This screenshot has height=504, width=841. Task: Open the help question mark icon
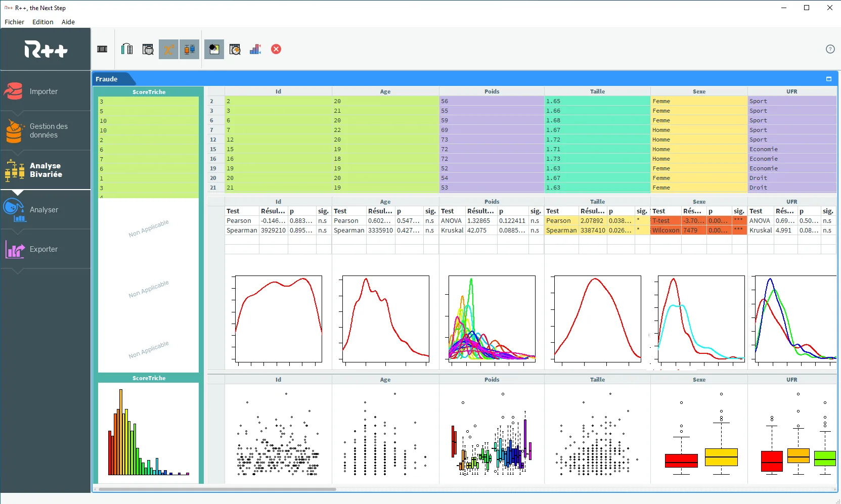[830, 49]
